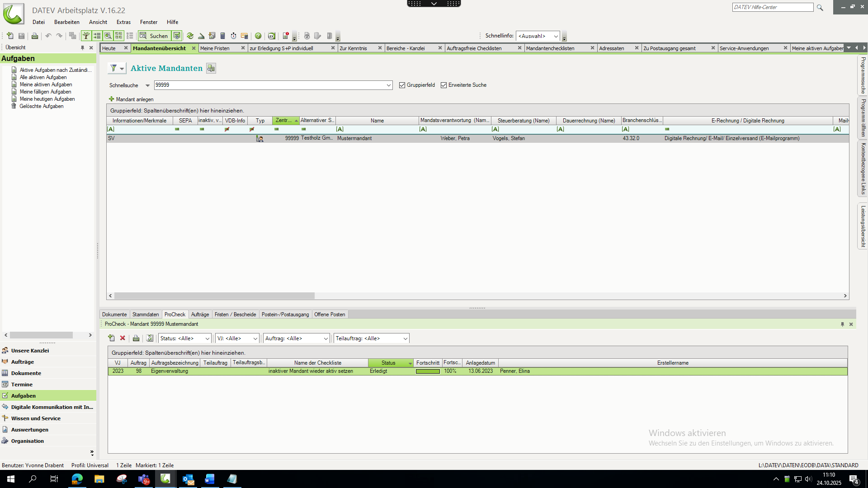Uncheck the Erweiterte Suche checkbox
Image resolution: width=868 pixels, height=488 pixels.
click(443, 85)
